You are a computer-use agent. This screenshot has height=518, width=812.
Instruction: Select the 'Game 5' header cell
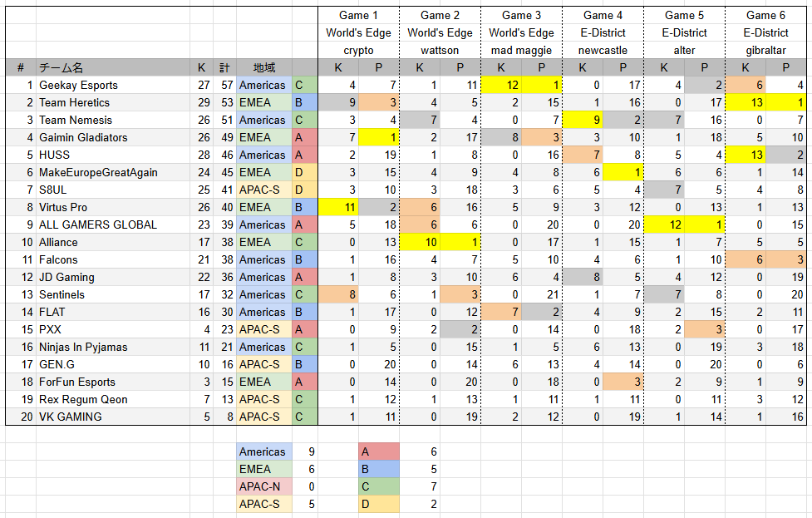coord(684,16)
